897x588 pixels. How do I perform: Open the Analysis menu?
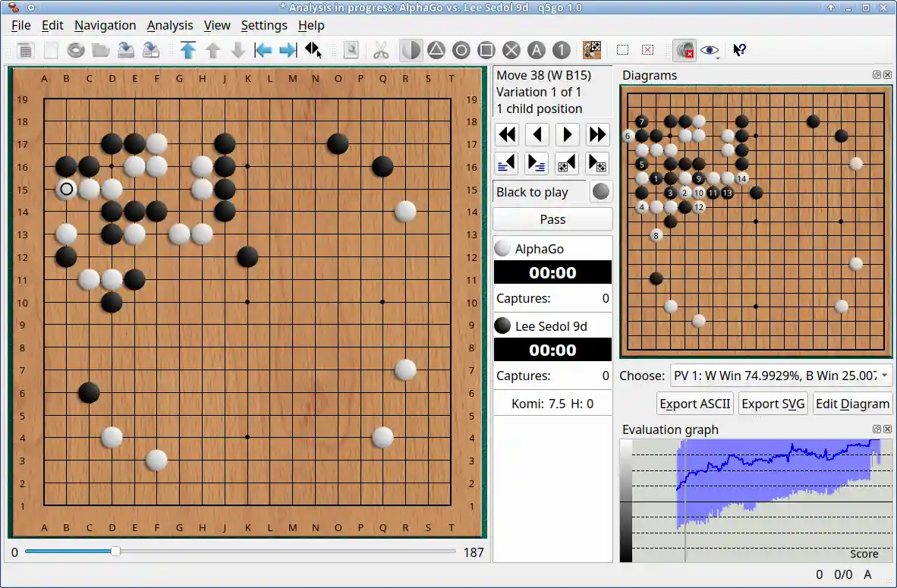170,25
